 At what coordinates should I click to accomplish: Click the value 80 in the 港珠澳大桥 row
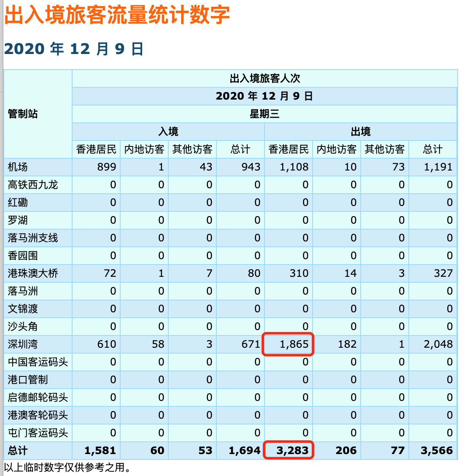[x=254, y=273]
